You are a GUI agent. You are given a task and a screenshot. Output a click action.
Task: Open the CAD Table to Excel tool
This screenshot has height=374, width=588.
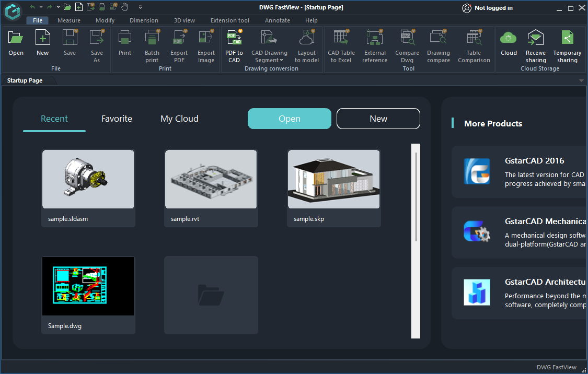(341, 38)
